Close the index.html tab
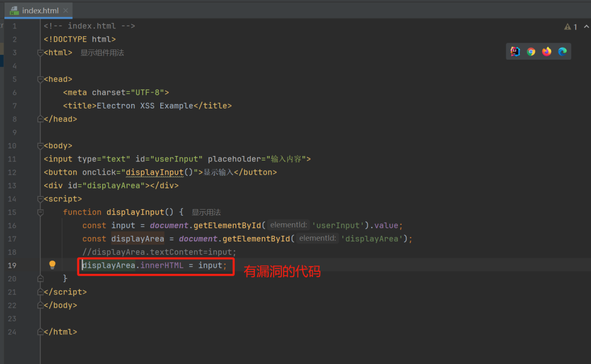 (x=66, y=10)
